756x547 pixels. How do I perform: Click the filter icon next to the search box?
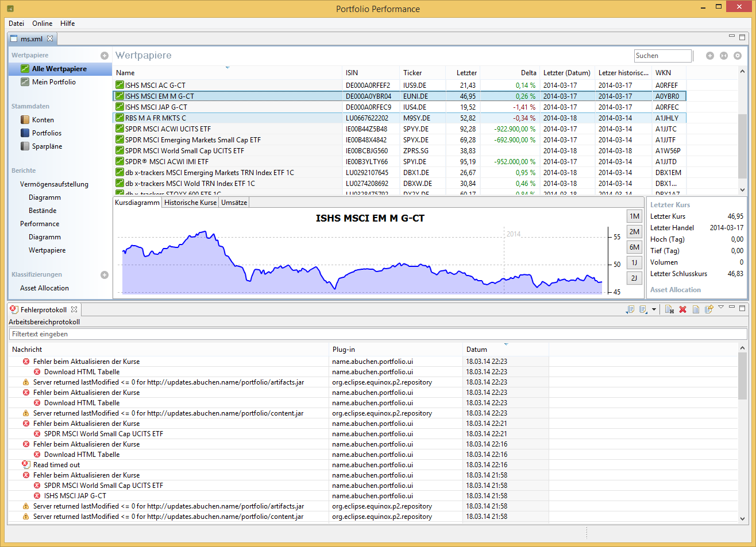[724, 56]
